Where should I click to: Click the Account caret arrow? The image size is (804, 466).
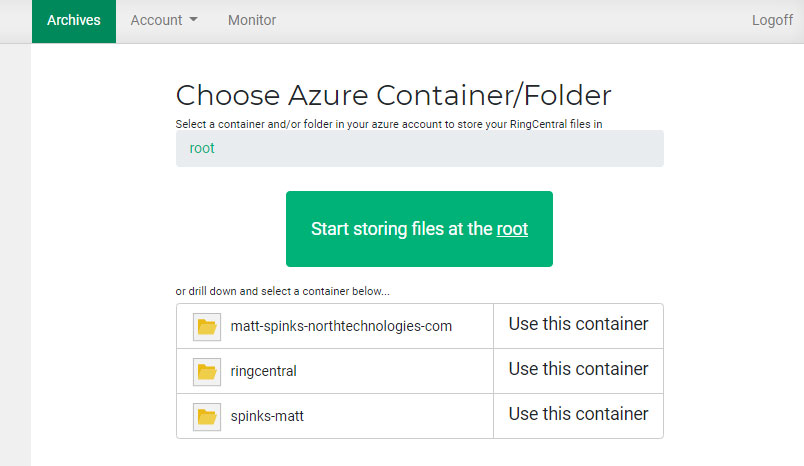(x=193, y=19)
